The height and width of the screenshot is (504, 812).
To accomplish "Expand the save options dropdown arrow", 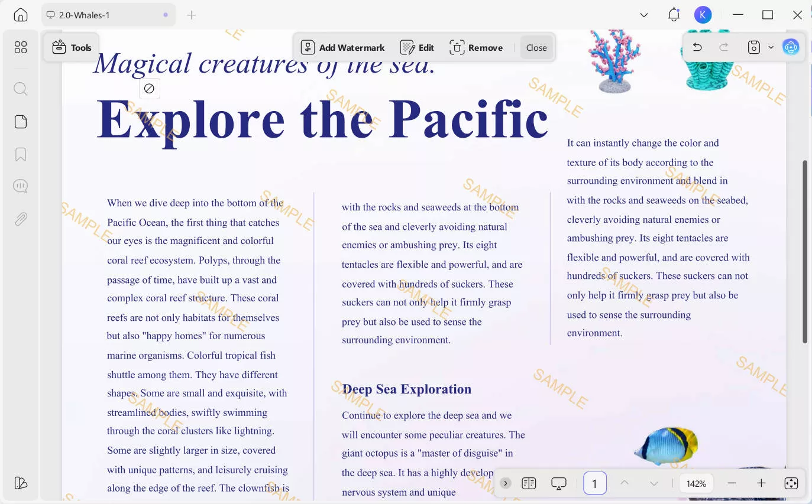I will point(771,47).
